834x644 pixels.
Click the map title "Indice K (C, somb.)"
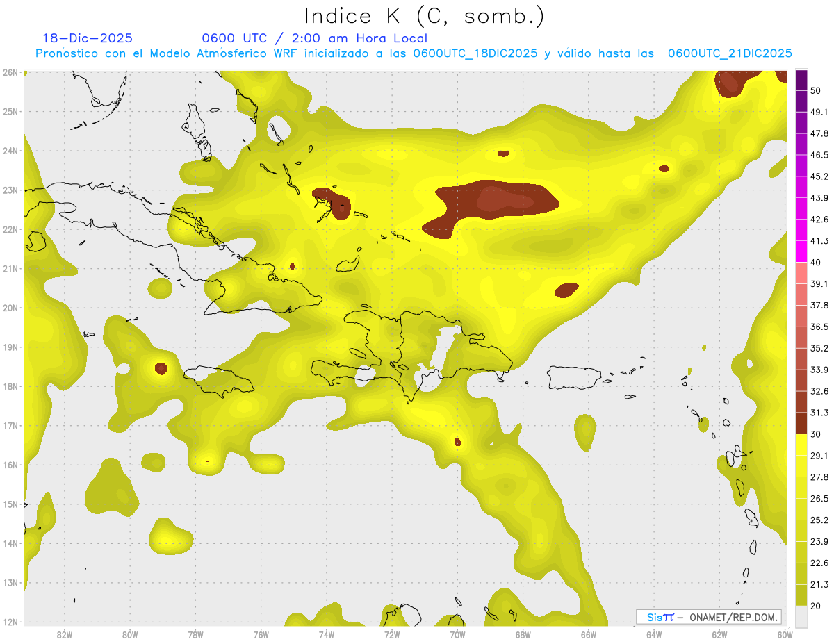pos(424,17)
